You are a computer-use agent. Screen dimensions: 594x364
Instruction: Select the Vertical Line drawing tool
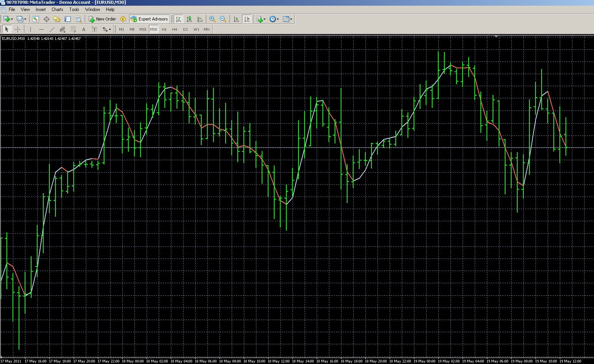click(31, 29)
